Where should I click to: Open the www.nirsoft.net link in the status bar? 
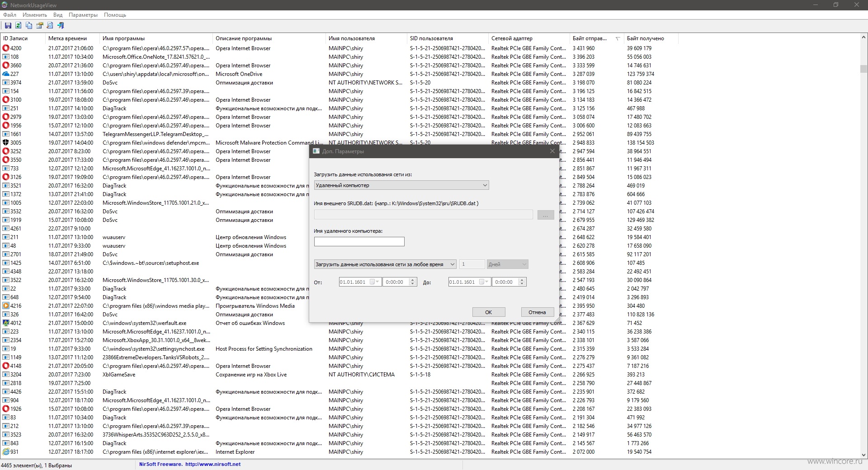pyautogui.click(x=212, y=464)
